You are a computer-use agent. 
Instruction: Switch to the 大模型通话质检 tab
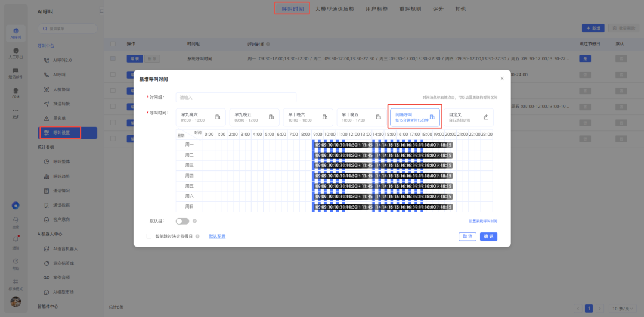click(335, 8)
